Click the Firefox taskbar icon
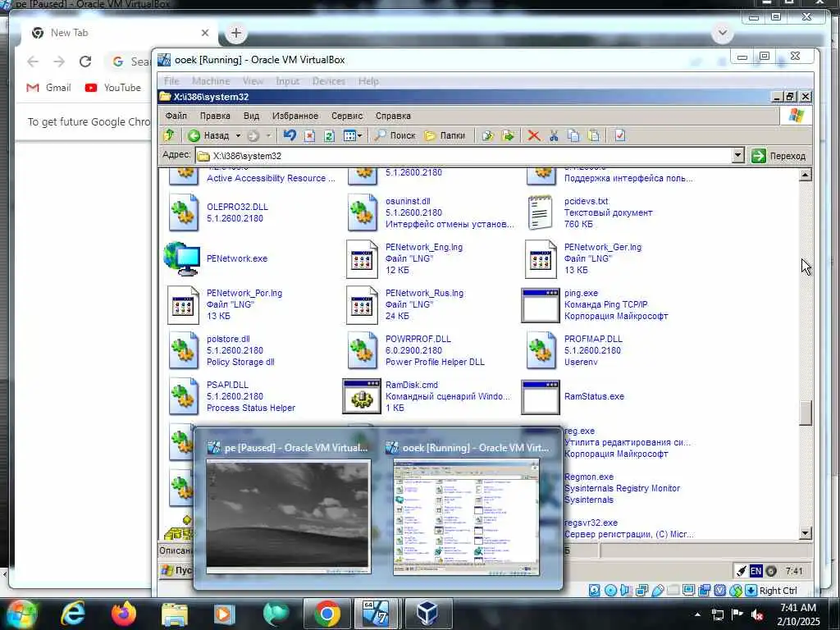Screen dimensions: 840x630 pyautogui.click(x=124, y=614)
